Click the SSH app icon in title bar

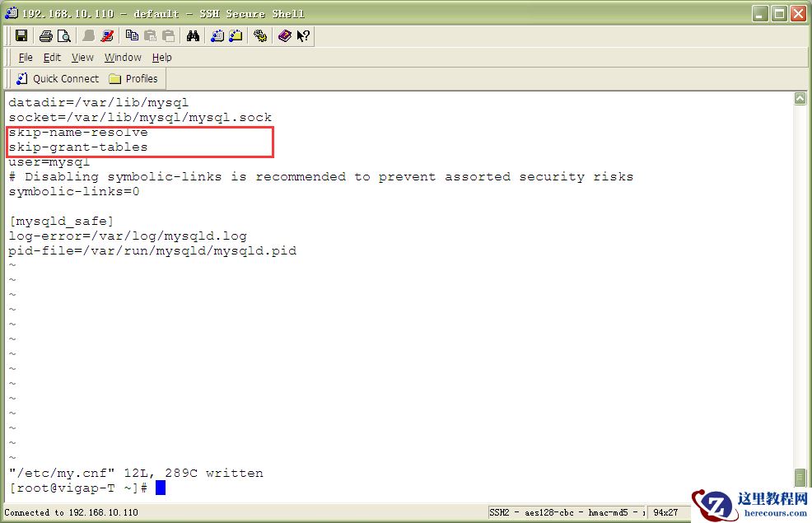(x=12, y=13)
